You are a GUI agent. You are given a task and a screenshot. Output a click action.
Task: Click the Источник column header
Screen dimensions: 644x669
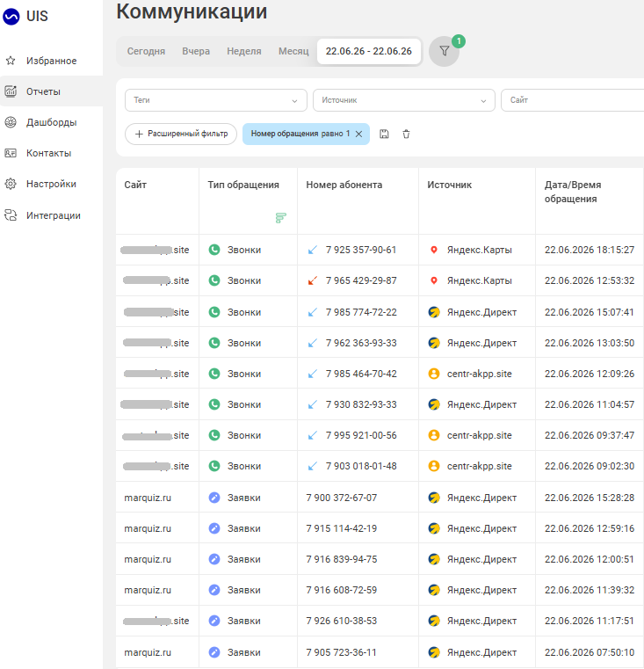tap(450, 185)
